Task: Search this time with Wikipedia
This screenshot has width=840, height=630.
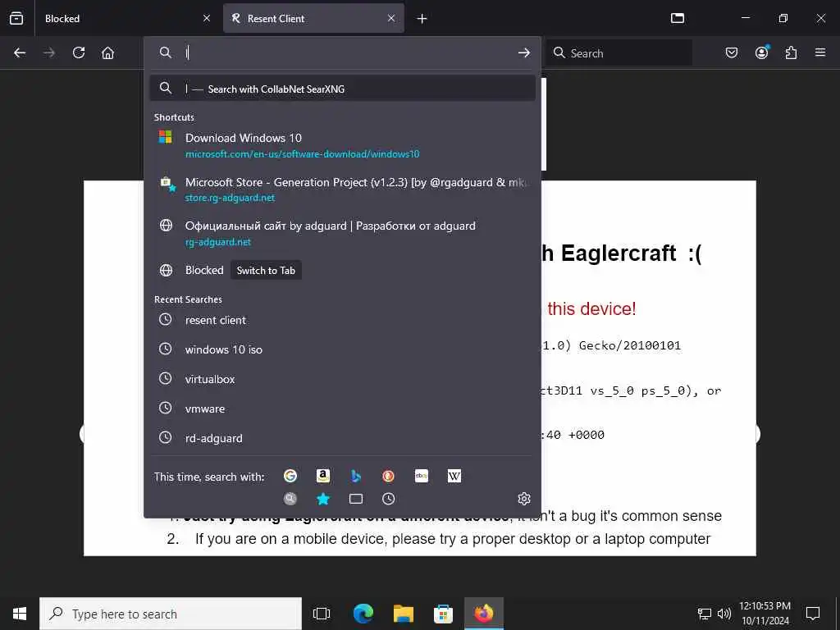Action: 454,476
